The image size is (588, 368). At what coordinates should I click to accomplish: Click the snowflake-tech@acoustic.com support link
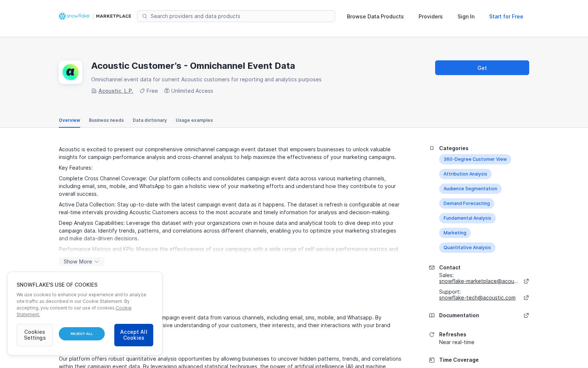[x=477, y=298]
